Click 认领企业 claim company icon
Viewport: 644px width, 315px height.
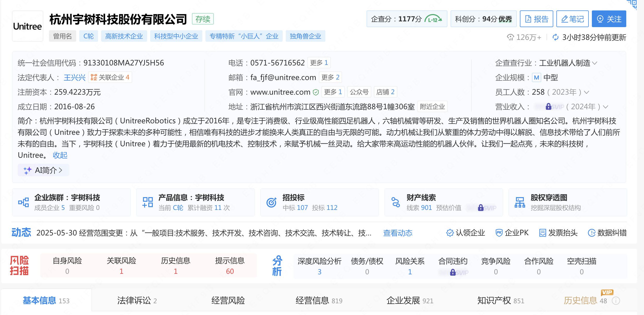pyautogui.click(x=450, y=233)
